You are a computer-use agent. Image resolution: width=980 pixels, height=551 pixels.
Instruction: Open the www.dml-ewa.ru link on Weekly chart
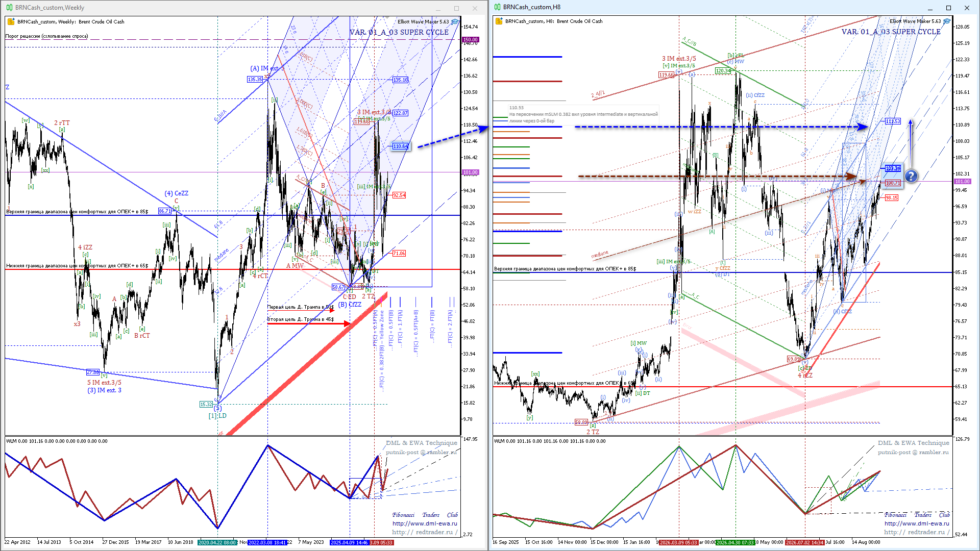(x=425, y=523)
